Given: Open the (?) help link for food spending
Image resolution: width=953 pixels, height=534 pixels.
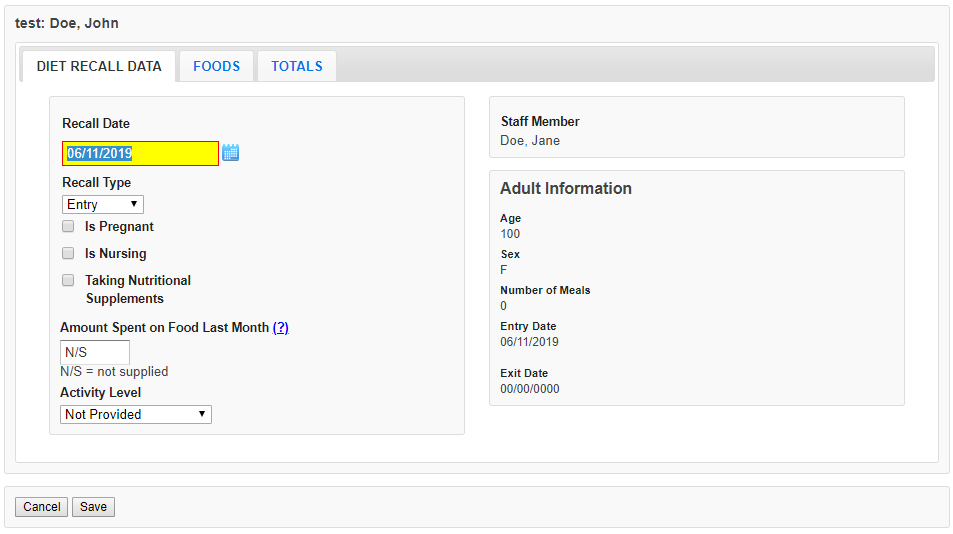Looking at the screenshot, I should tap(280, 328).
